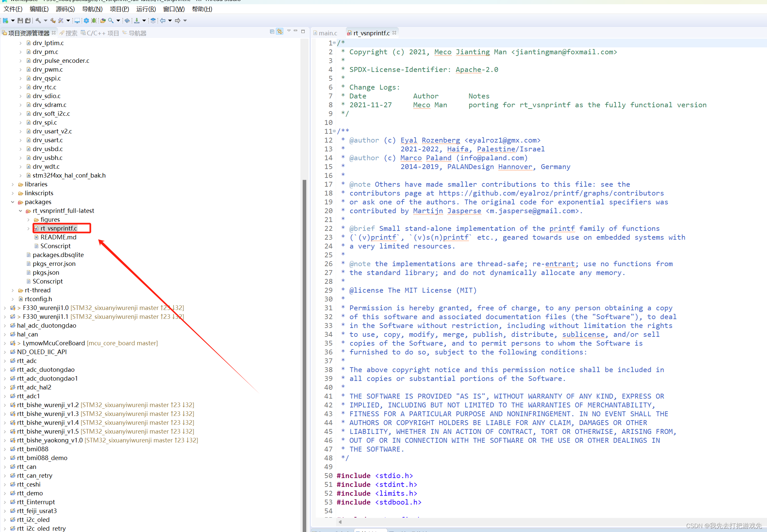Collapse the packages folder
This screenshot has height=532, width=767.
pyautogui.click(x=13, y=202)
